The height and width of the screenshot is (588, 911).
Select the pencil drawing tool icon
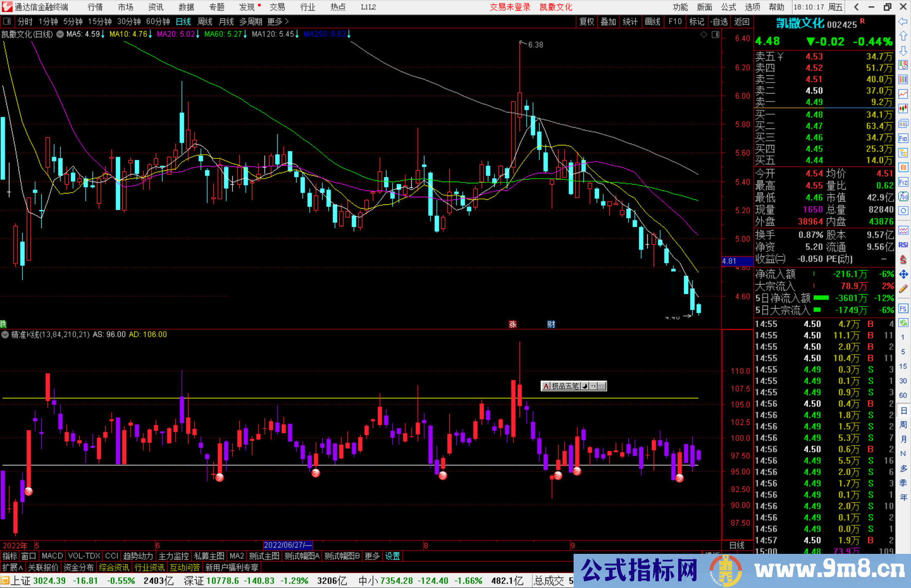[903, 289]
